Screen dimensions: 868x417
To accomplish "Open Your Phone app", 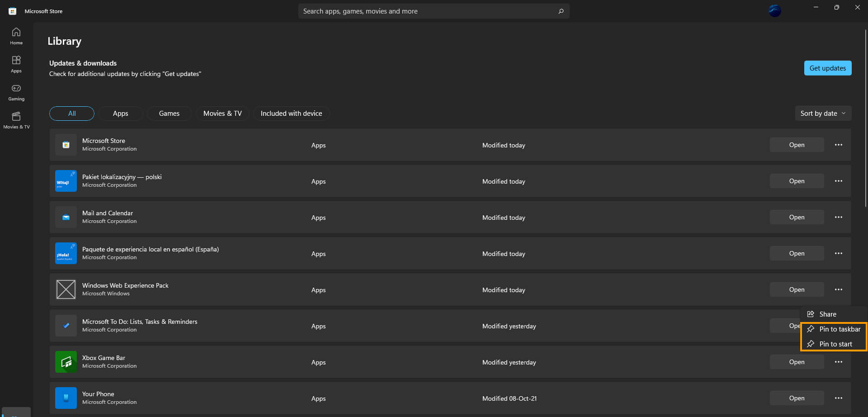I will pos(797,398).
